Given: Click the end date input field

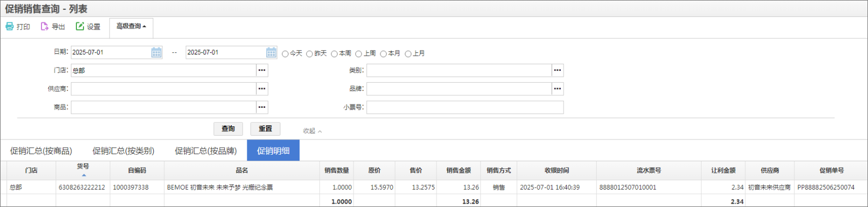Looking at the screenshot, I should [x=225, y=52].
